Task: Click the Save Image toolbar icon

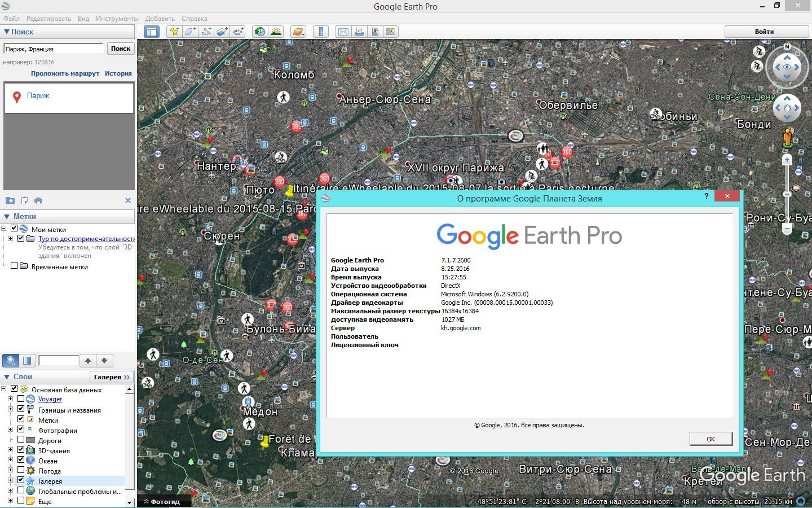Action: coord(374,32)
